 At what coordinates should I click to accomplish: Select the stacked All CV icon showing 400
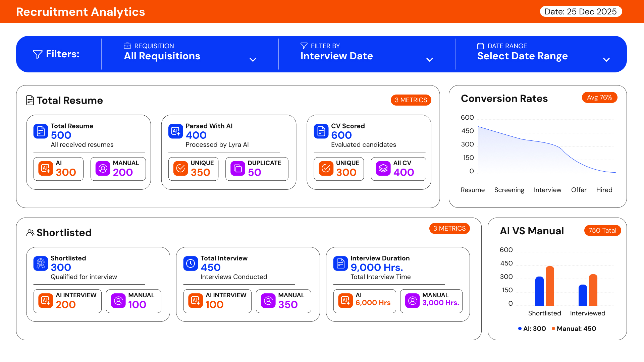[383, 169]
